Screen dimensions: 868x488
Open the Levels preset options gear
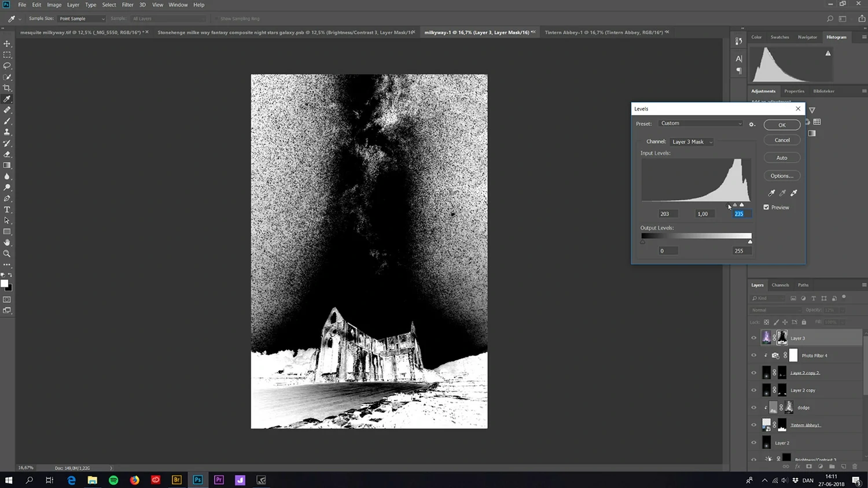(x=752, y=124)
